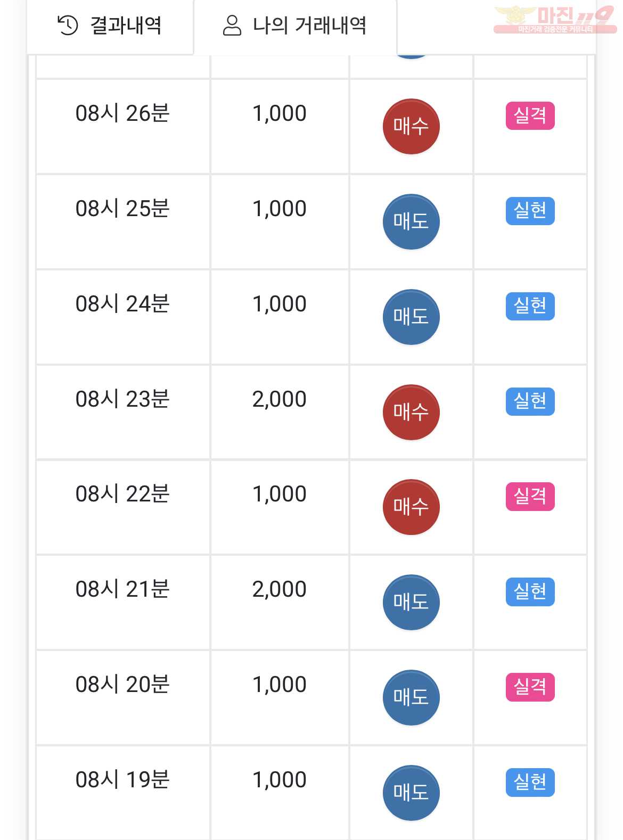623x840 pixels.
Task: Click the blue 실현 badge at 08시 25분
Action: pyautogui.click(x=530, y=211)
